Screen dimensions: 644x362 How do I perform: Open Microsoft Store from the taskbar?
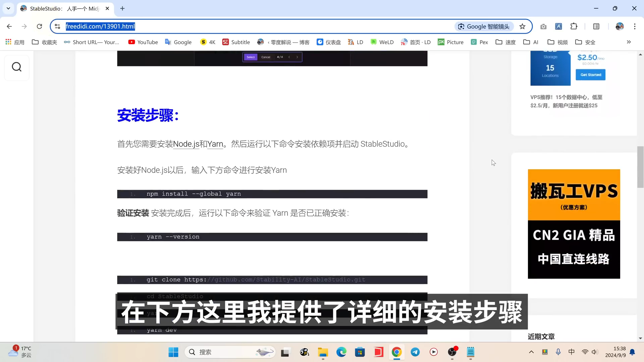pos(360,352)
